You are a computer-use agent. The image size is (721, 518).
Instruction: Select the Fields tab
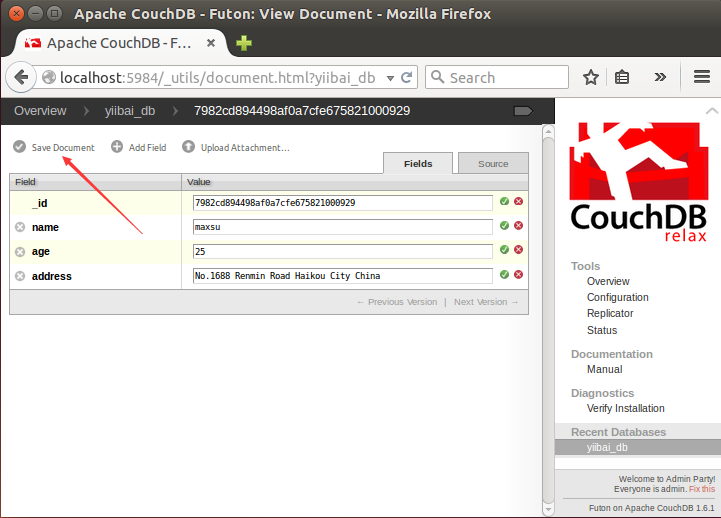pyautogui.click(x=418, y=164)
